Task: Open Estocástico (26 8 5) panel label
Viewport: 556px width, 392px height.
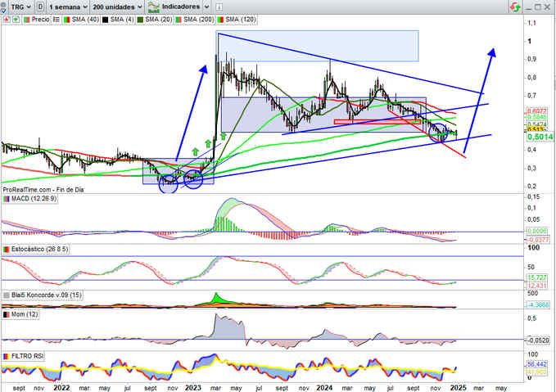Action: 39,250
